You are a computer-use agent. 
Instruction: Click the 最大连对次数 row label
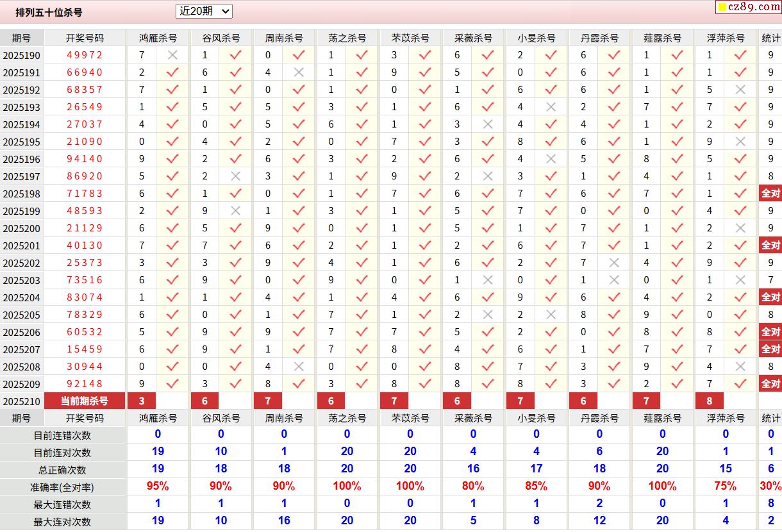pyautogui.click(x=62, y=522)
